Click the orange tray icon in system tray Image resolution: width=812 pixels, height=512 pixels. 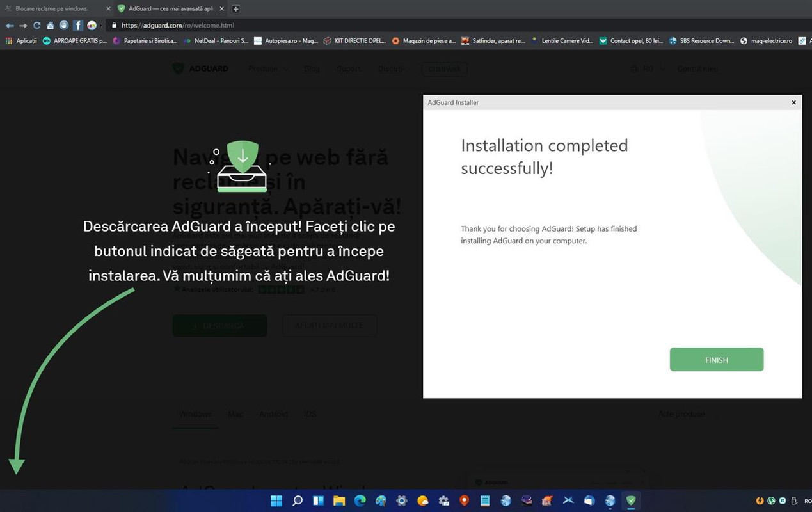point(760,500)
